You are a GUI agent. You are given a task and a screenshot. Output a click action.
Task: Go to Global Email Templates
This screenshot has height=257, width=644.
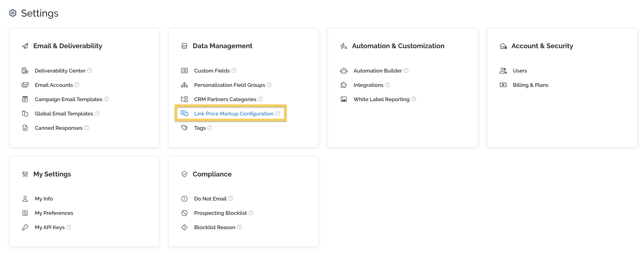[x=64, y=114]
